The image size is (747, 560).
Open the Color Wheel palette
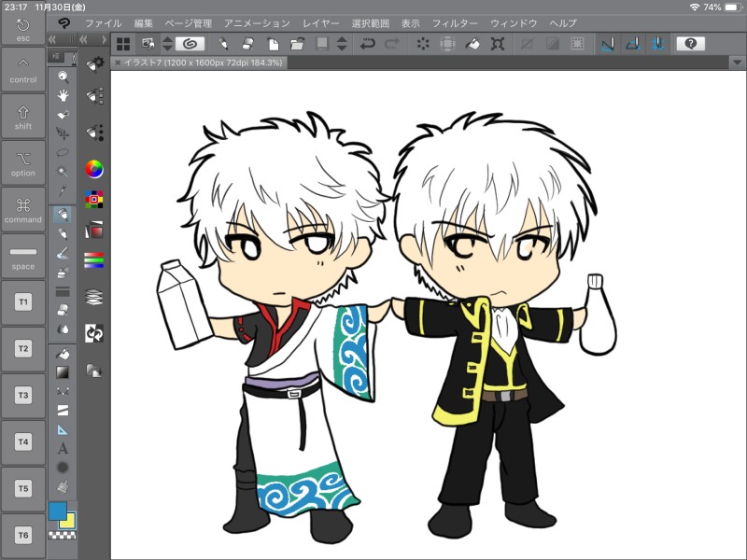[94, 169]
